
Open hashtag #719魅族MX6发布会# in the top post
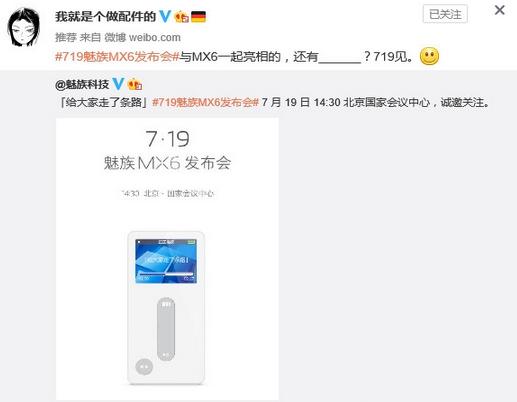click(x=117, y=57)
